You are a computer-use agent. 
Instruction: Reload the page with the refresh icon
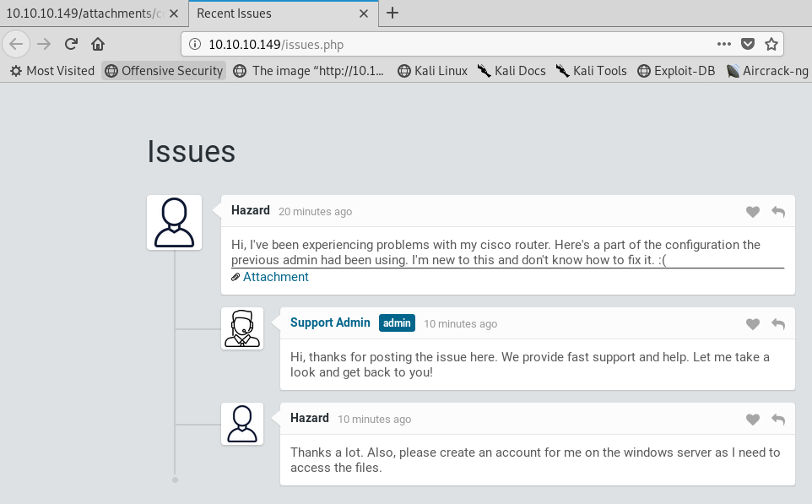coord(71,44)
